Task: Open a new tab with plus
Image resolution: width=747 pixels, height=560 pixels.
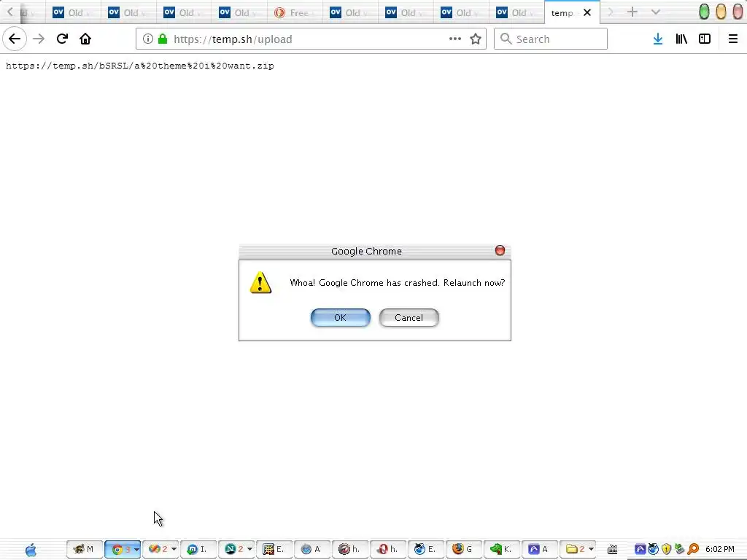Action: (x=632, y=12)
